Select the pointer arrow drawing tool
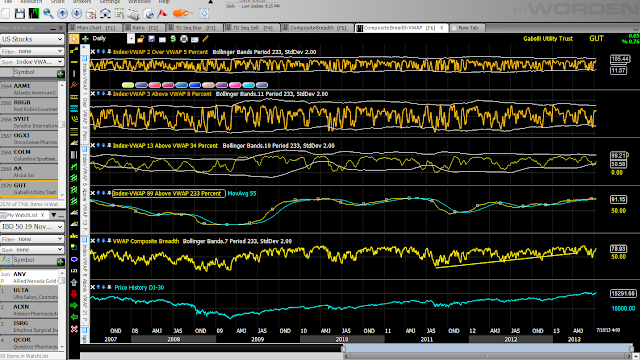 click(x=74, y=39)
